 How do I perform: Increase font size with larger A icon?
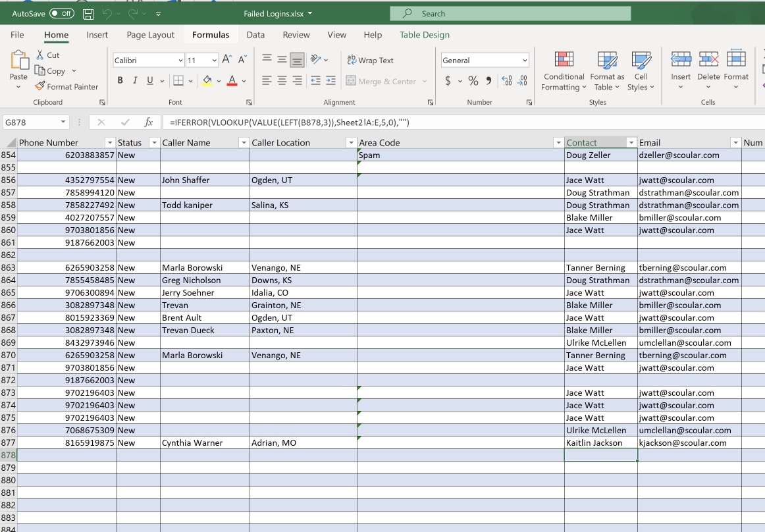[x=227, y=59]
